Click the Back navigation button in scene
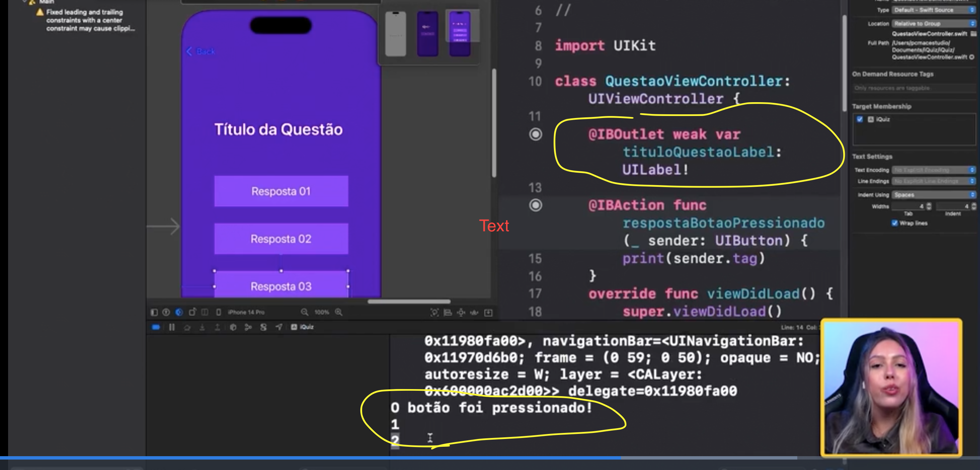This screenshot has width=980, height=470. tap(201, 51)
